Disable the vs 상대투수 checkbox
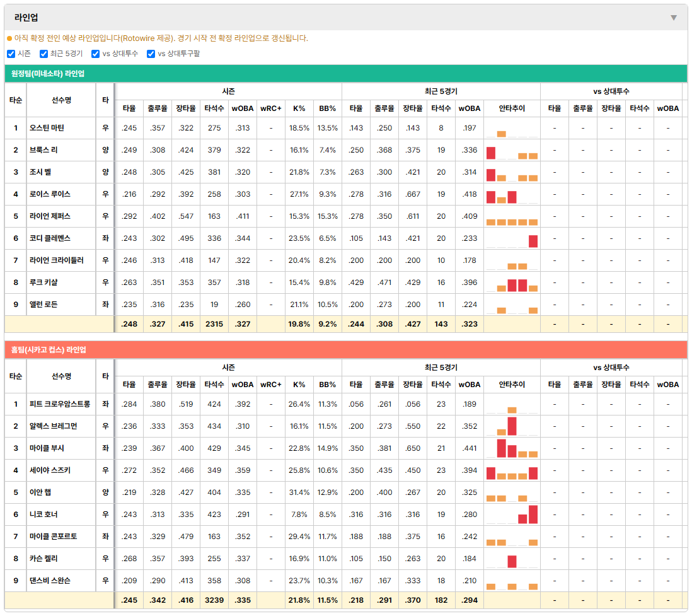 [95, 54]
